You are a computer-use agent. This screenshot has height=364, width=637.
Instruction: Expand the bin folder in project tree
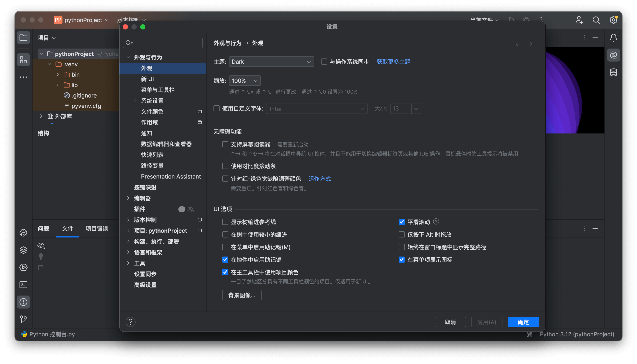(x=57, y=75)
